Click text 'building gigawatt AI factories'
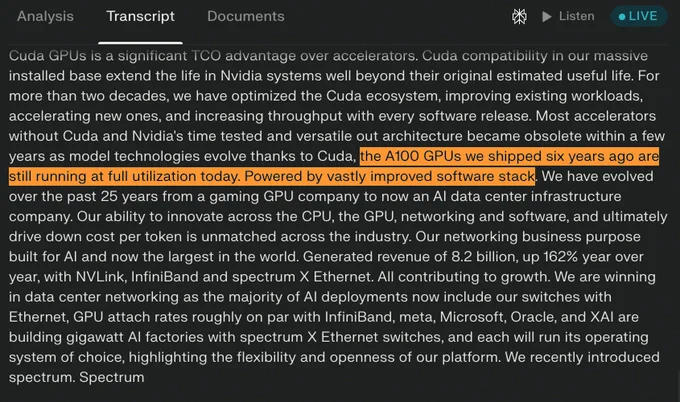The width and height of the screenshot is (680, 402). (x=105, y=337)
